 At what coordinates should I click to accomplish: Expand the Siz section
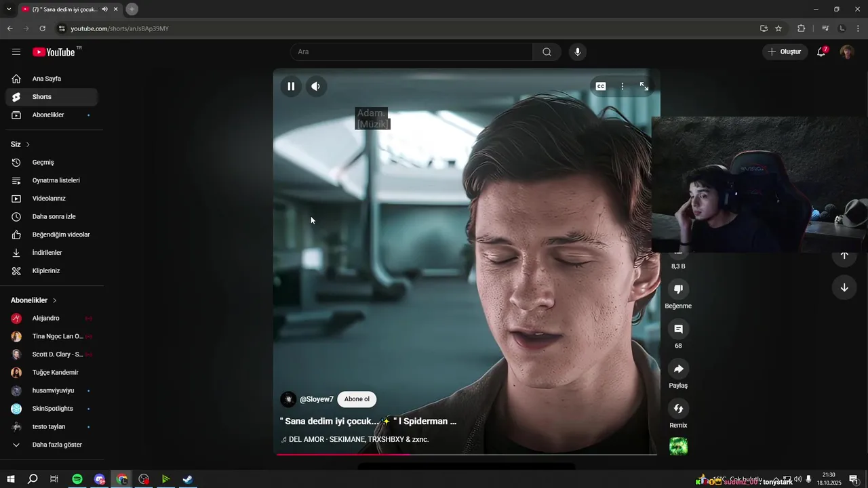click(20, 144)
